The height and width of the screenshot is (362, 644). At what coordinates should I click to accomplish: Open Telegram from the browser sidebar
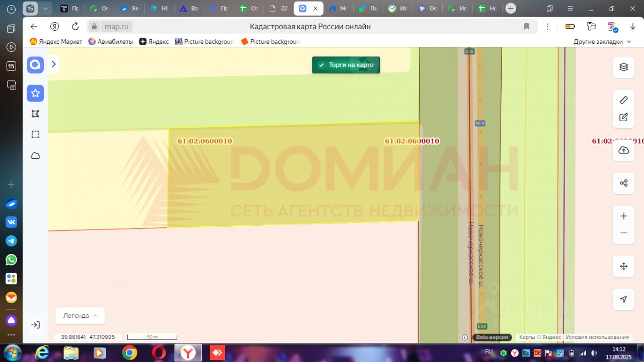pos(11,241)
